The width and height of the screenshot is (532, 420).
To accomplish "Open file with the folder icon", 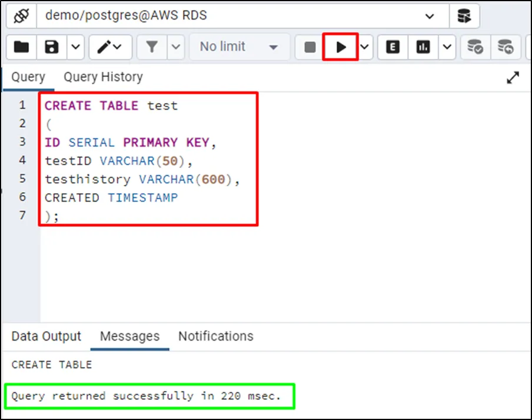I will (x=21, y=47).
